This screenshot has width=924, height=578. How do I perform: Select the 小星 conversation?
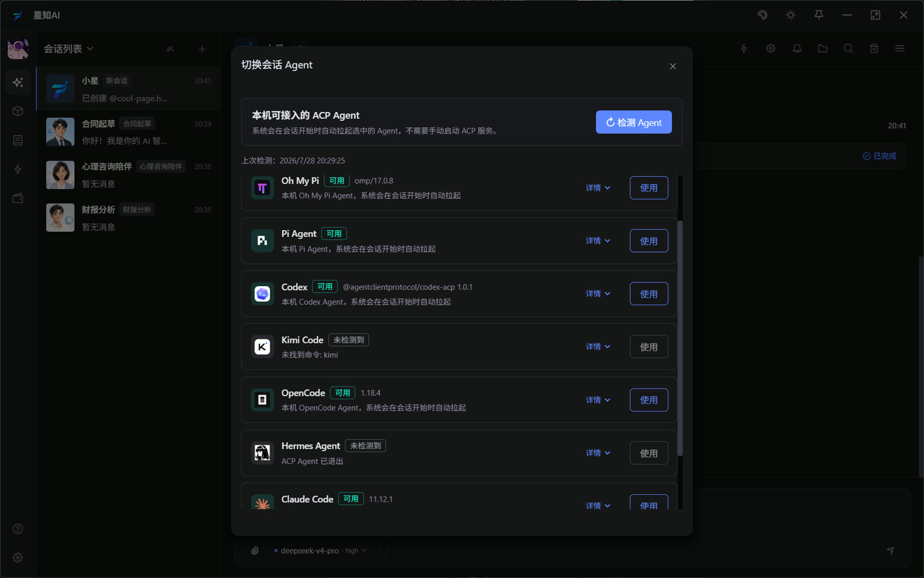point(129,89)
